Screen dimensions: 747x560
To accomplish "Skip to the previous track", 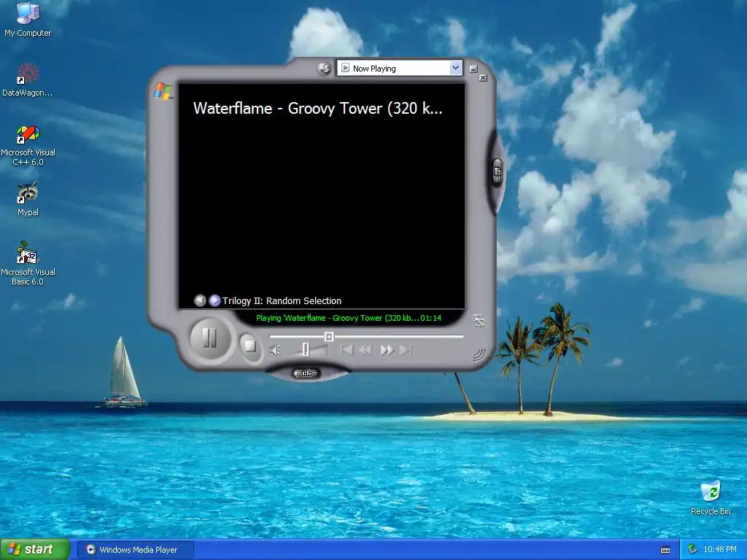I will coord(347,351).
